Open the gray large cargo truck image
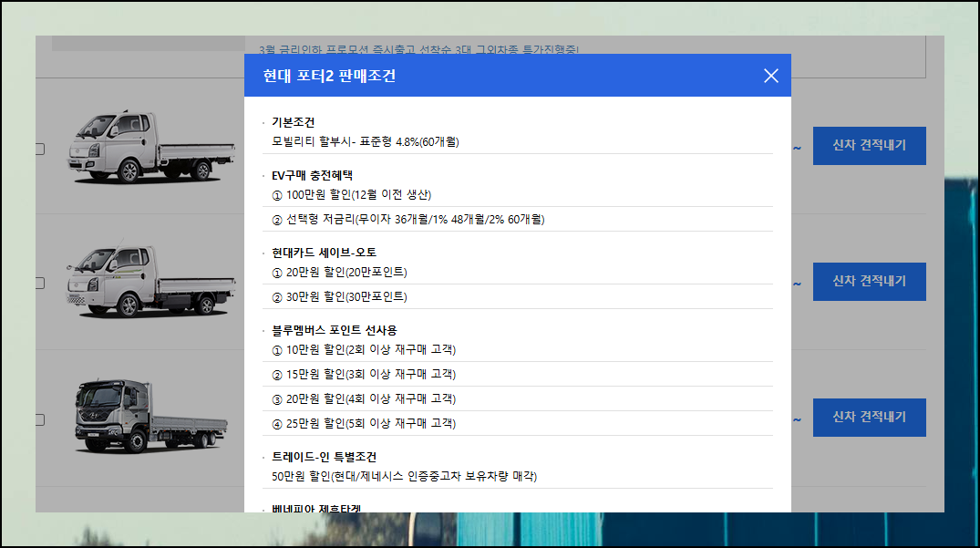 coord(150,416)
